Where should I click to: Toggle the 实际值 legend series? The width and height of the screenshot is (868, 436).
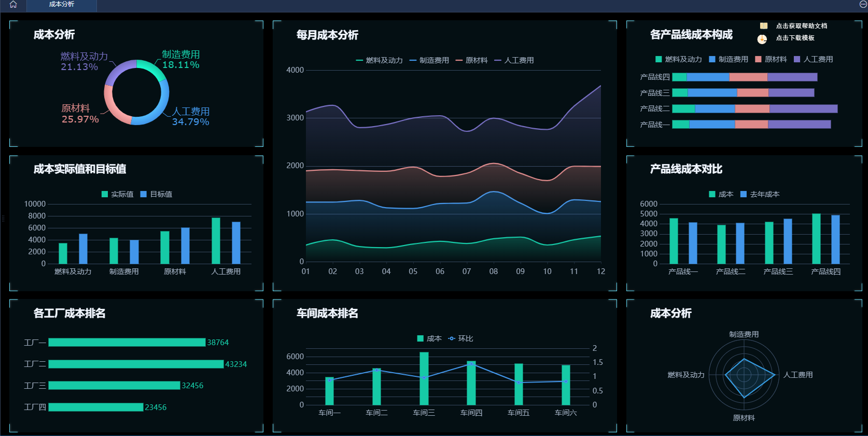click(117, 194)
